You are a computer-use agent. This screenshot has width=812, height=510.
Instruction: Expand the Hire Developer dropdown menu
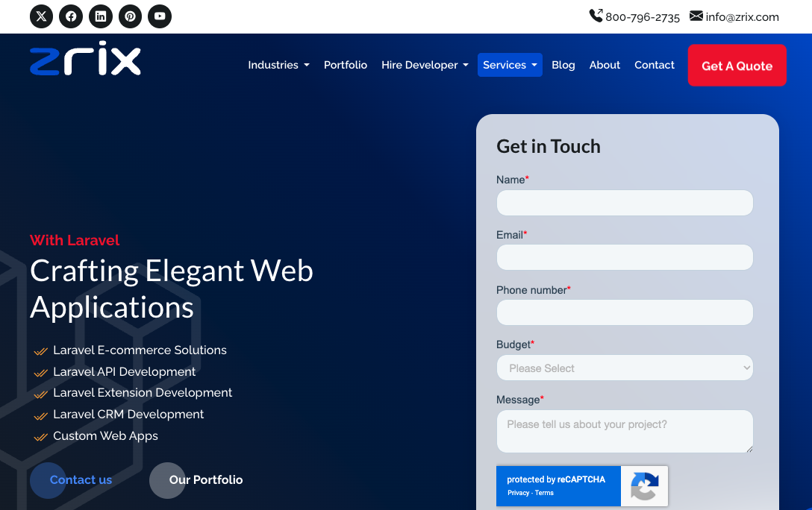click(425, 65)
